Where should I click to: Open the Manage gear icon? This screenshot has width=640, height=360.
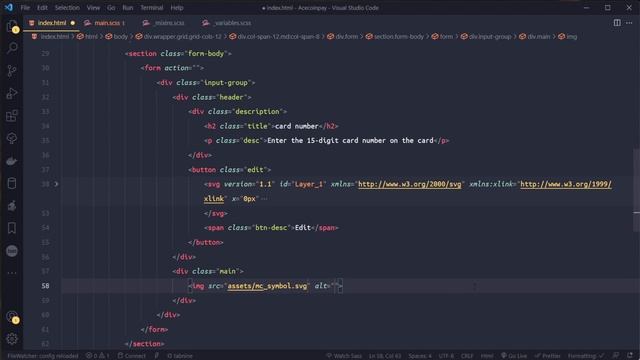pos(12,339)
